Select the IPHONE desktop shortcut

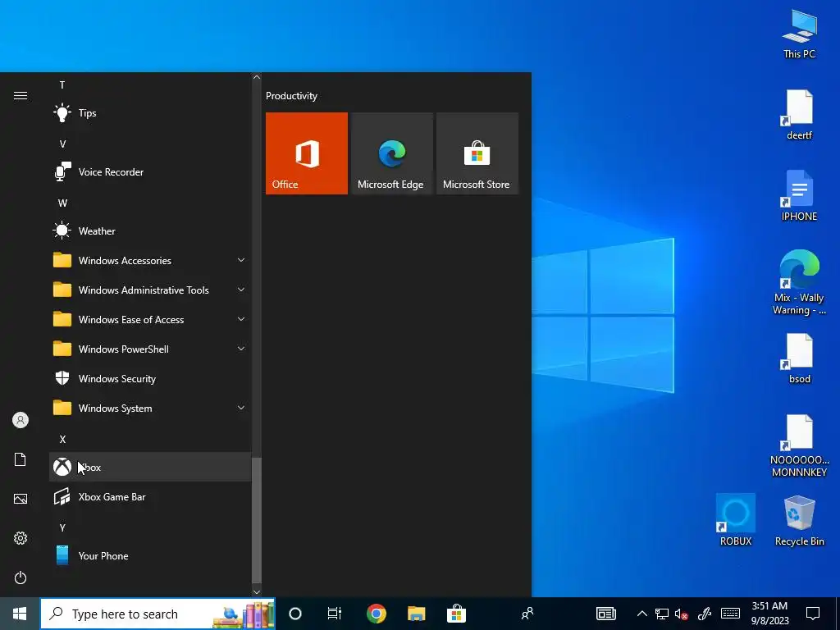[799, 195]
